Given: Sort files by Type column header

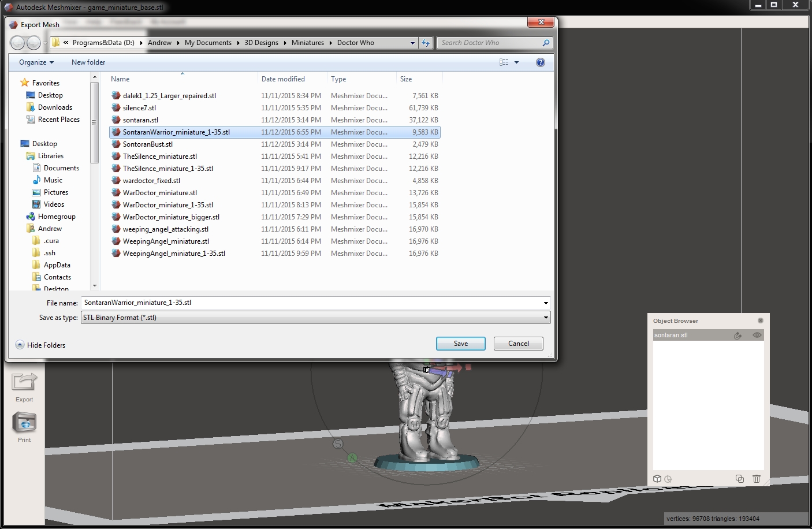Looking at the screenshot, I should [x=362, y=79].
